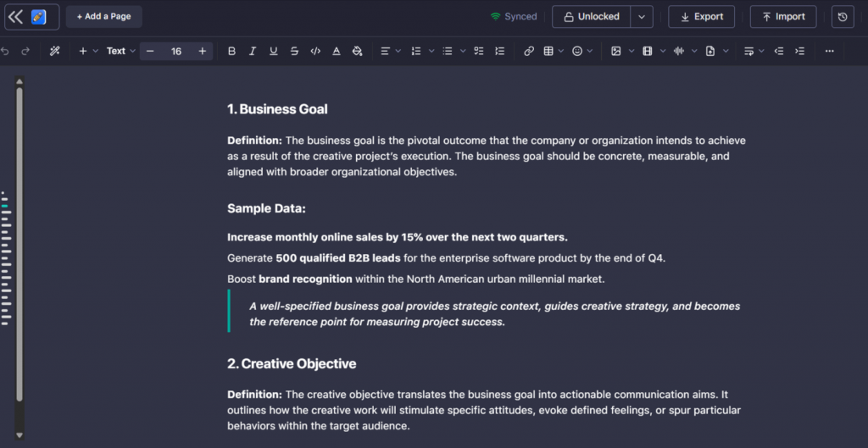Click the Synced status indicator
Image resolution: width=868 pixels, height=448 pixels.
pyautogui.click(x=514, y=17)
